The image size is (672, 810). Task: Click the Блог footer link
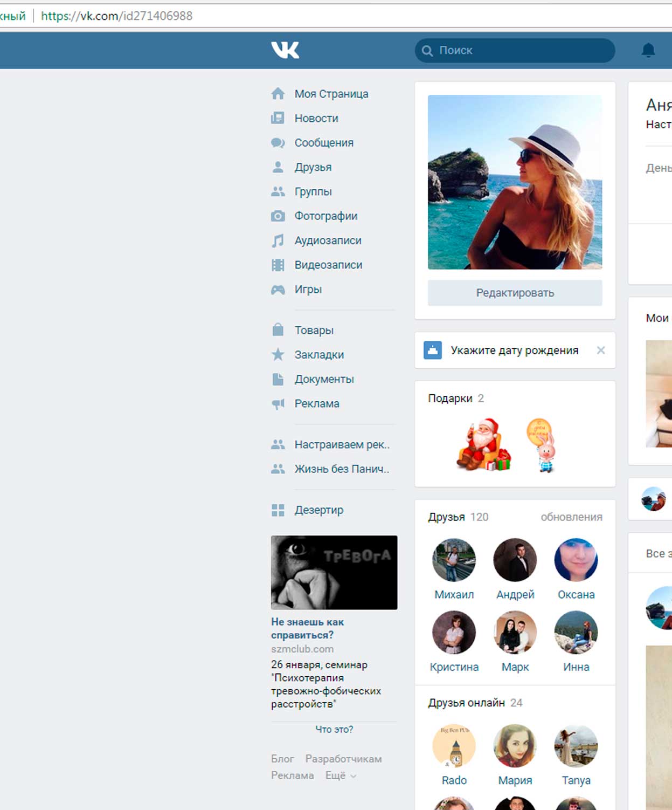click(x=282, y=759)
